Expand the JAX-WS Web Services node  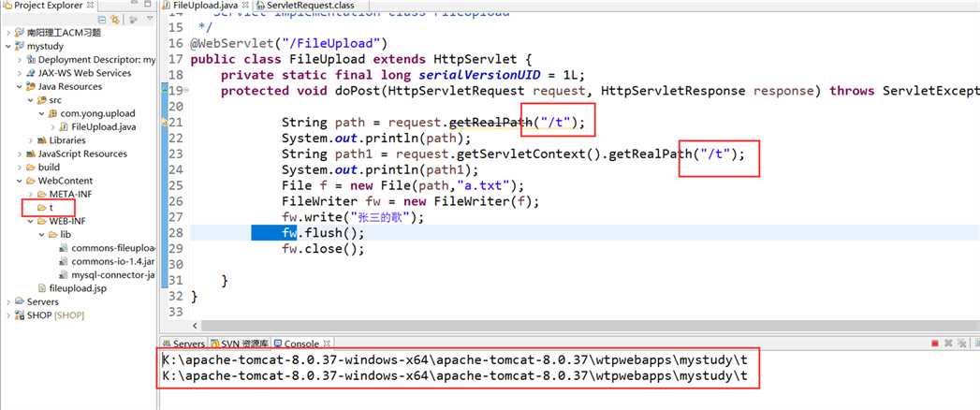[x=20, y=73]
